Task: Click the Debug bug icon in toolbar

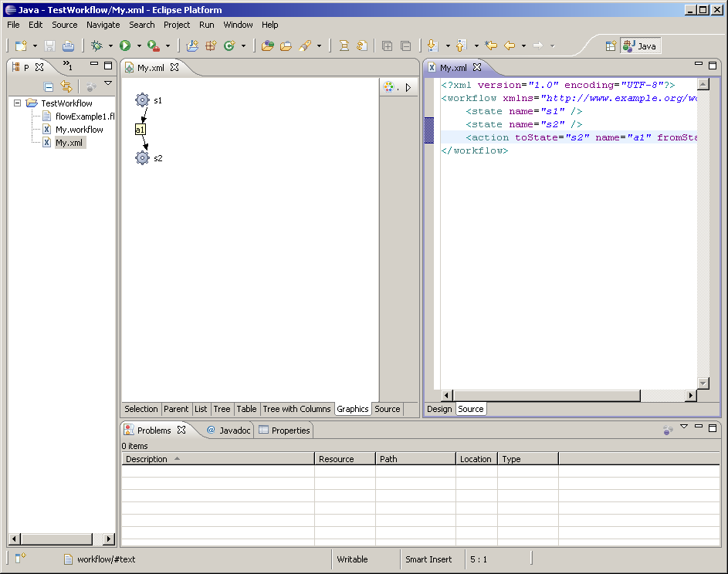Action: tap(97, 46)
